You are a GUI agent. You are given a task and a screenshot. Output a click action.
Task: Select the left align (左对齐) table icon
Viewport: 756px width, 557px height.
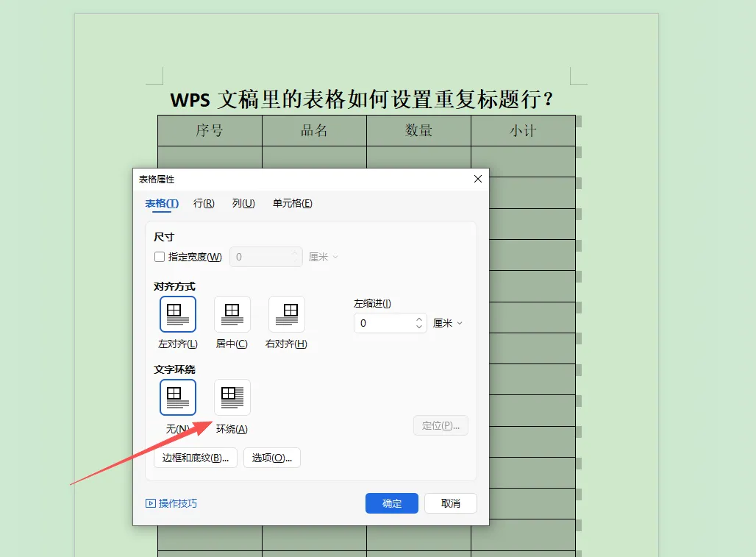tap(178, 314)
